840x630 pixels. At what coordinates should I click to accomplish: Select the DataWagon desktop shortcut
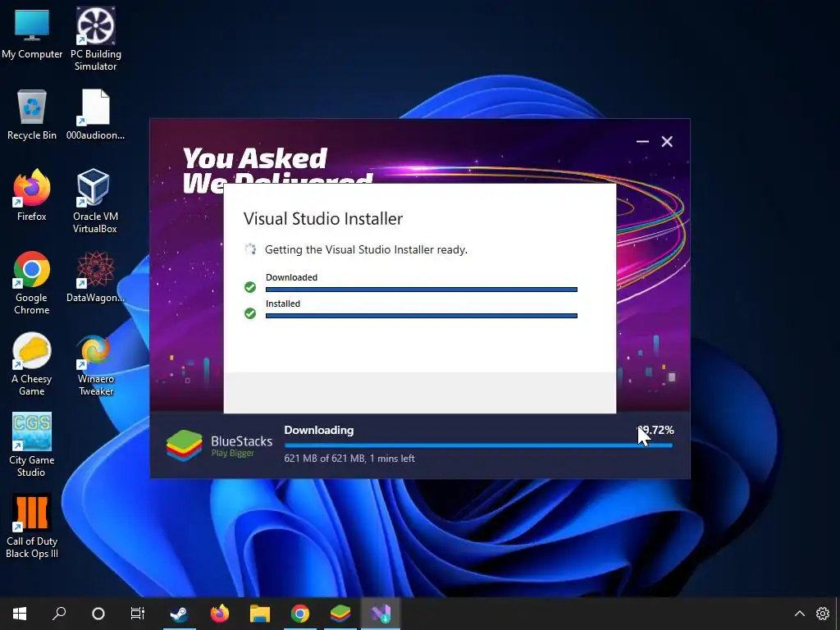[x=95, y=277]
